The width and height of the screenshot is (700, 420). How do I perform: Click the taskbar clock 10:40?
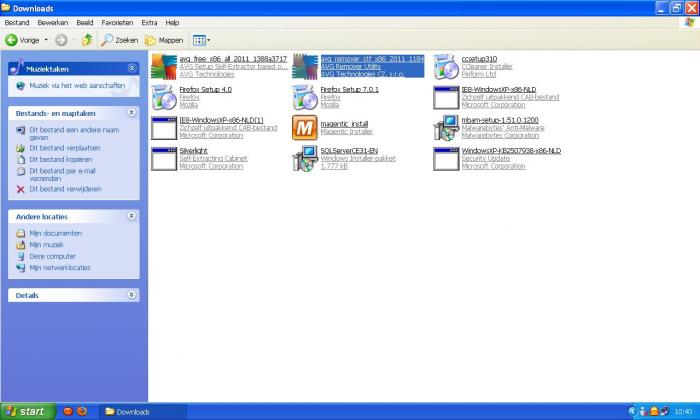(683, 412)
